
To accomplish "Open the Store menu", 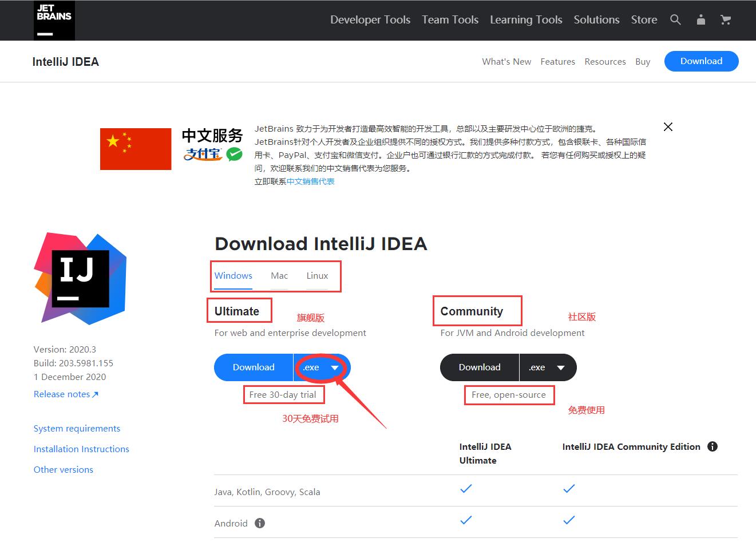I will 644,20.
